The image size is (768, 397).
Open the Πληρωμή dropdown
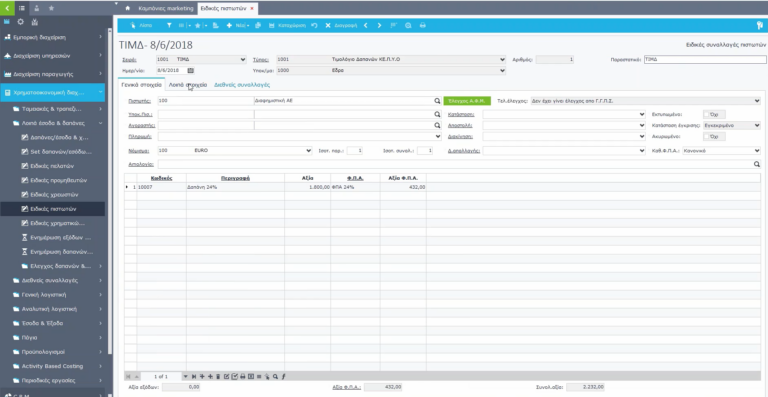coord(300,137)
